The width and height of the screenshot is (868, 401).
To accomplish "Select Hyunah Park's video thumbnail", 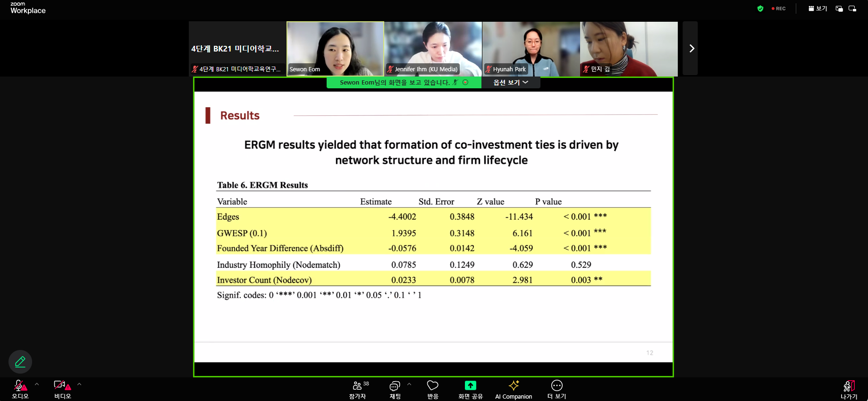I will click(531, 49).
